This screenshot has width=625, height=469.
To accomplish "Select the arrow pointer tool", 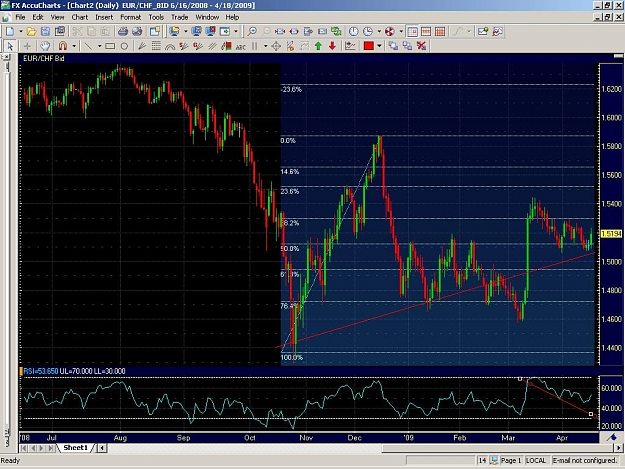I will [10, 46].
